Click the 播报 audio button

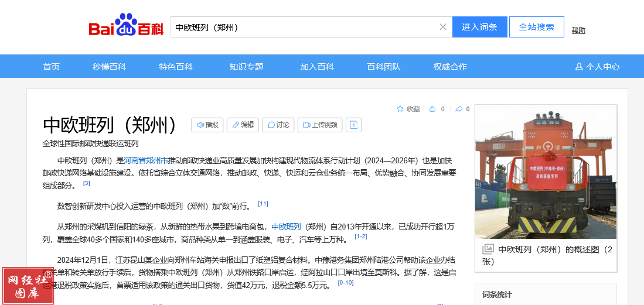pyautogui.click(x=207, y=125)
